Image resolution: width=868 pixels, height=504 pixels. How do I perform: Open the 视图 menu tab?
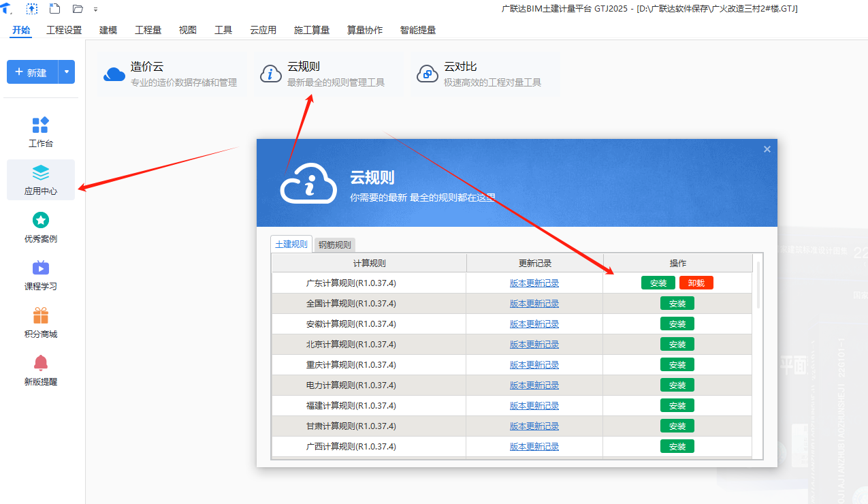tap(188, 30)
